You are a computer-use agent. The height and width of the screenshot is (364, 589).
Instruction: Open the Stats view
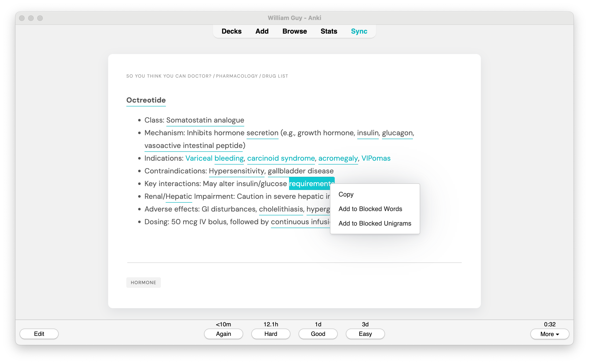click(329, 31)
